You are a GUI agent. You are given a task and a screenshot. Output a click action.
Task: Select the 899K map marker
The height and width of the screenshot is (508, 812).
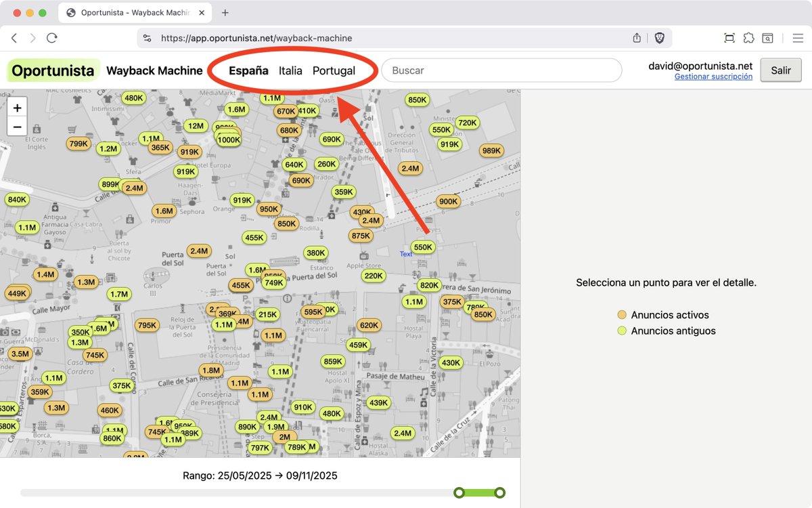click(110, 184)
